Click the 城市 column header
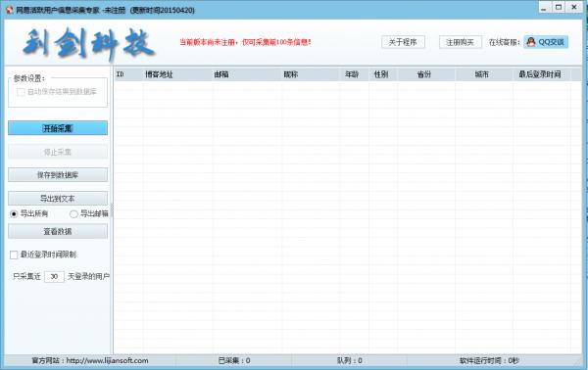The height and width of the screenshot is (370, 588). 484,74
